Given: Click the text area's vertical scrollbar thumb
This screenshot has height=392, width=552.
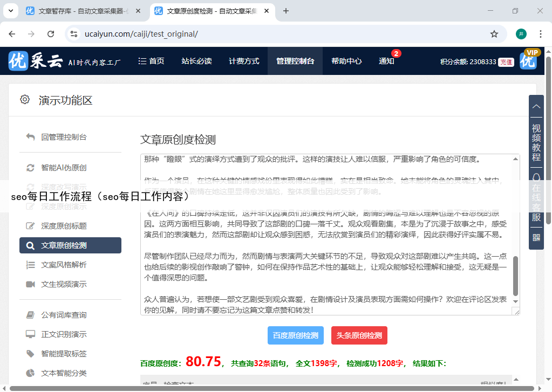Looking at the screenshot, I should pos(515,275).
